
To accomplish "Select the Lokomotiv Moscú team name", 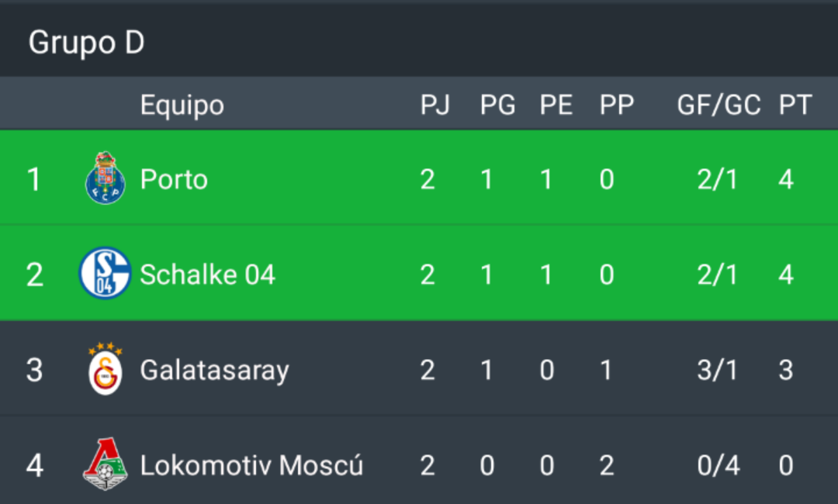I will (251, 465).
